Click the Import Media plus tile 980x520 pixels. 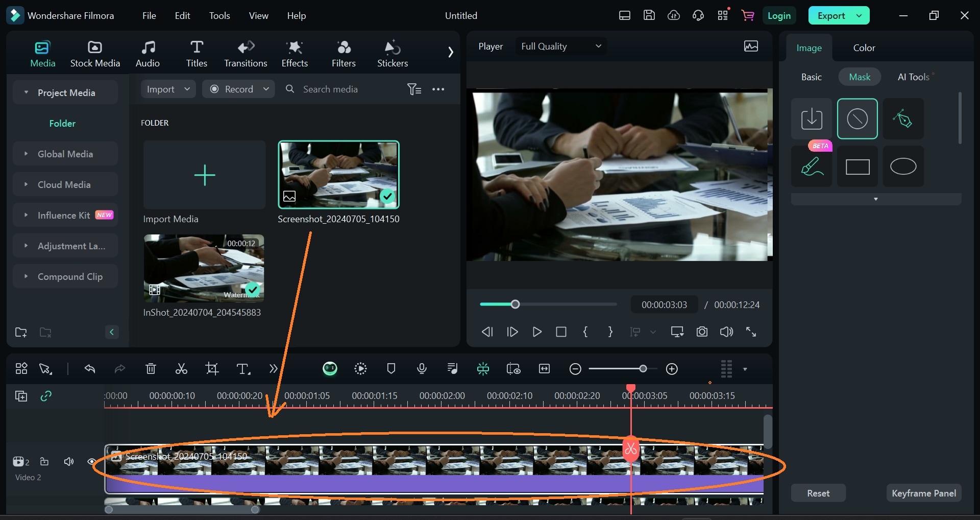pyautogui.click(x=204, y=175)
